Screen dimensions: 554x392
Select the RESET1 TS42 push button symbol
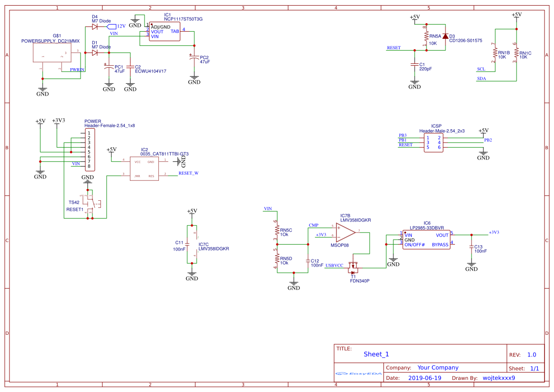pyautogui.click(x=91, y=204)
